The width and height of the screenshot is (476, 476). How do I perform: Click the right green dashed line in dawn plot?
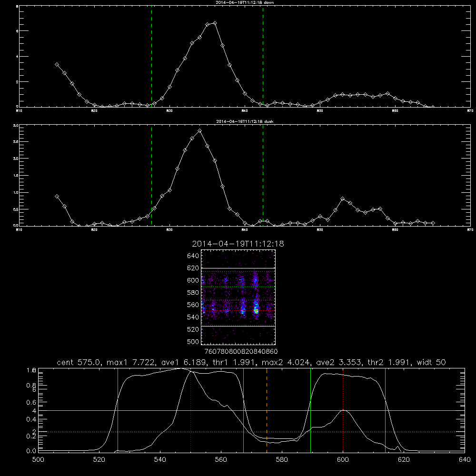263,56
